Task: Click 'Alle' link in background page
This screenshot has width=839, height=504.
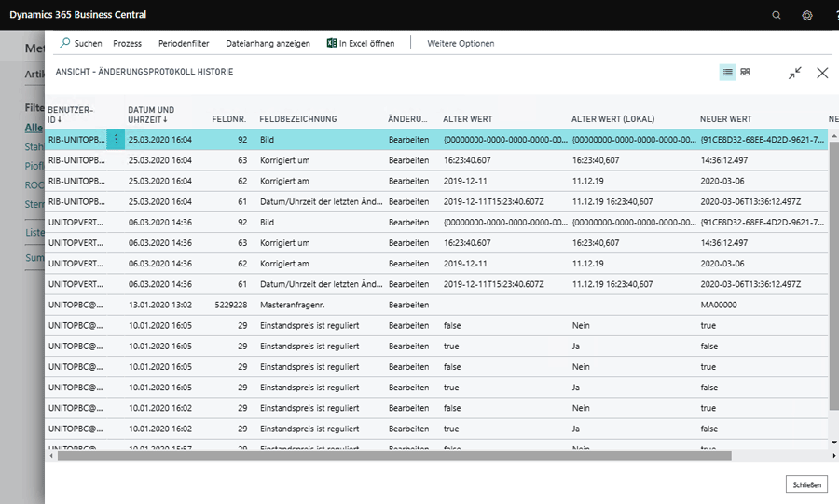Action: point(34,128)
